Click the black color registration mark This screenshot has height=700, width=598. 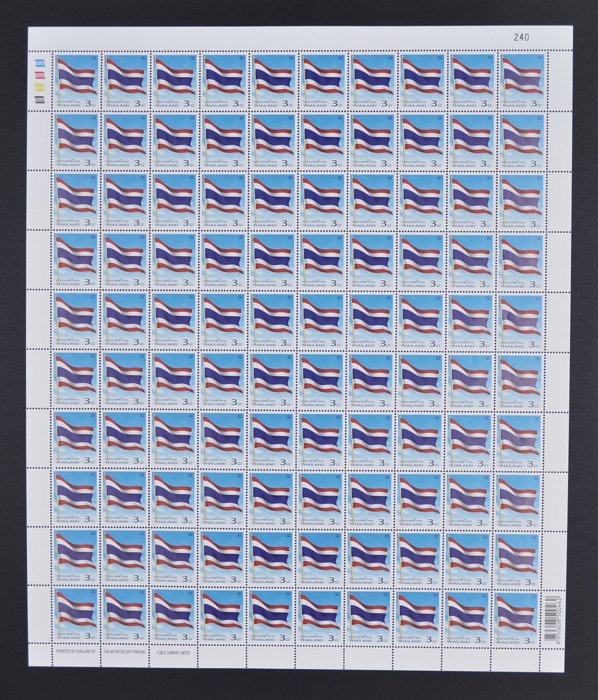[x=40, y=100]
